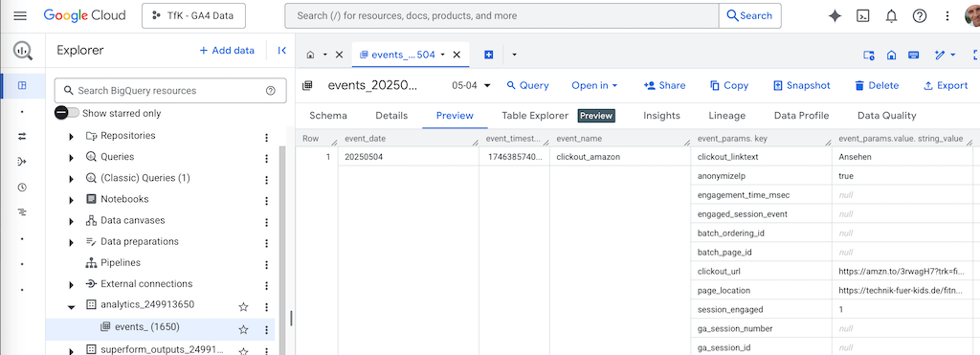Click the Delete button
980x355 pixels.
click(x=877, y=85)
